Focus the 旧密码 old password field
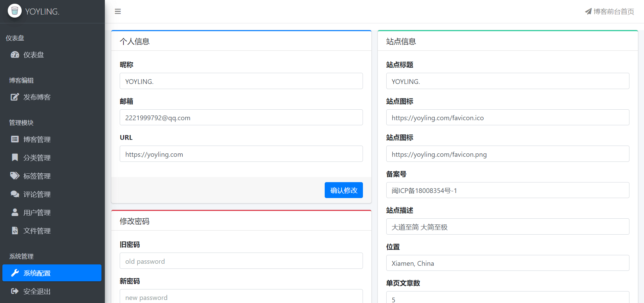644x303 pixels. point(241,261)
